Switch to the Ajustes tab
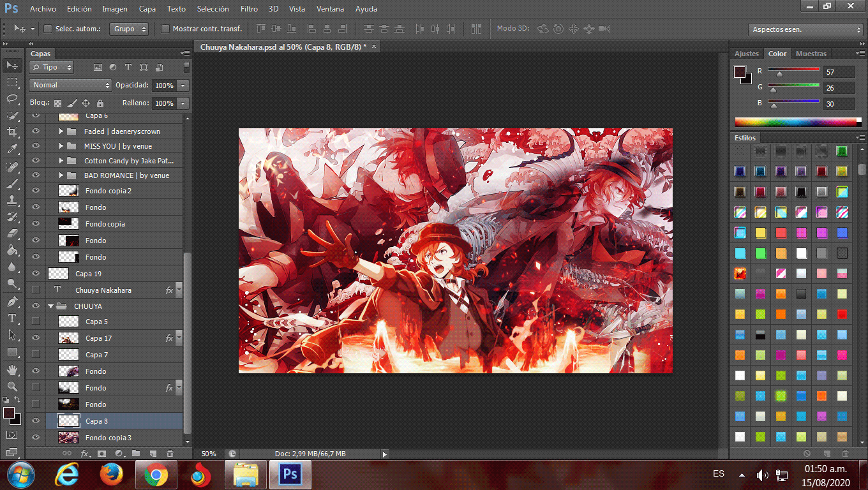868x490 pixels. point(747,54)
